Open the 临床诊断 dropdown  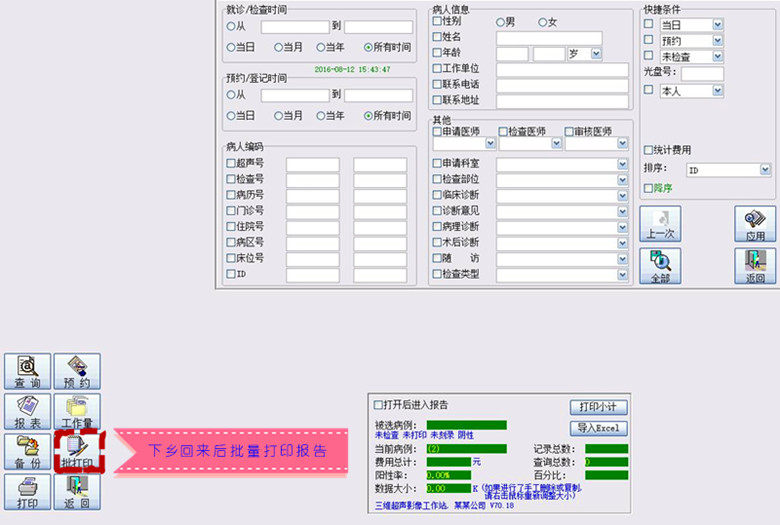[x=622, y=196]
